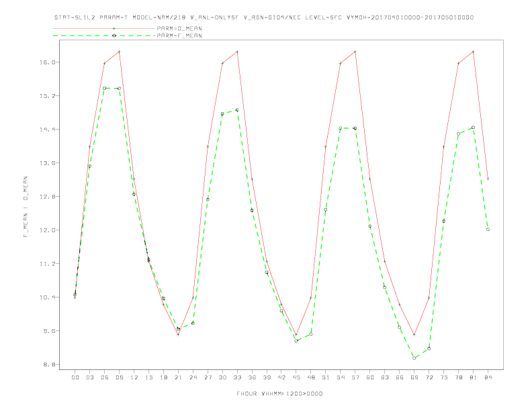Click x-axis tick label 51
Image resolution: width=532 pixels, height=411 pixels.
(x=326, y=377)
